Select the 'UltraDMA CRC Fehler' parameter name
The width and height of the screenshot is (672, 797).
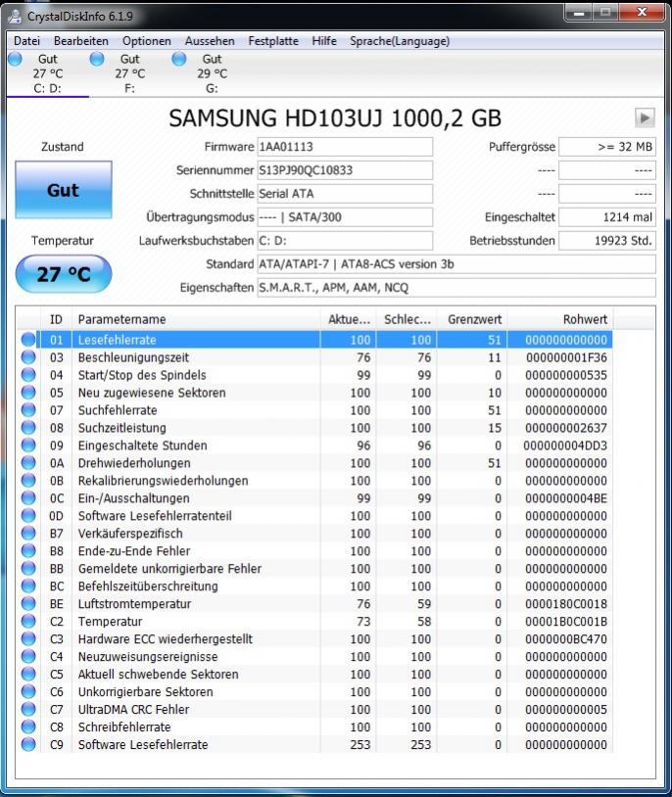[x=133, y=709]
